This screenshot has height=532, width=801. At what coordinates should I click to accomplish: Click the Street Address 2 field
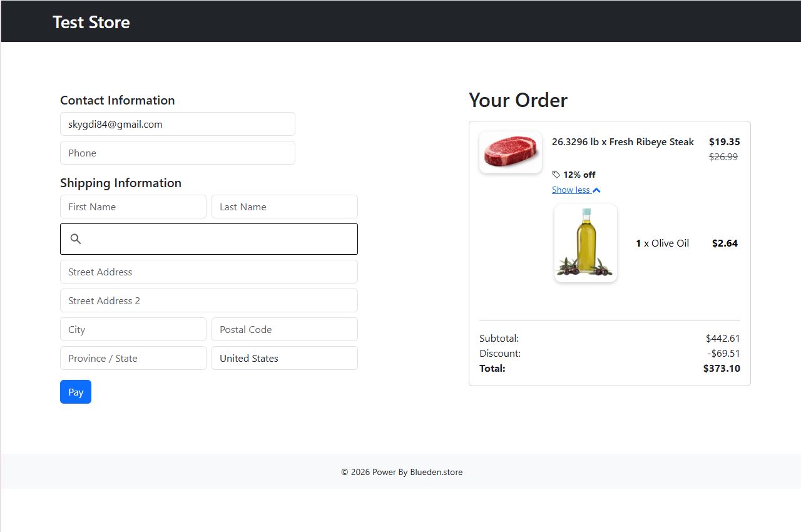click(208, 300)
